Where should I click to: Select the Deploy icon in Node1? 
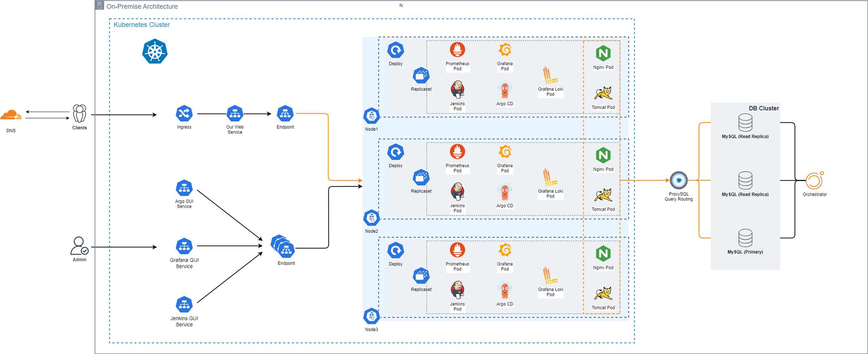pos(396,50)
